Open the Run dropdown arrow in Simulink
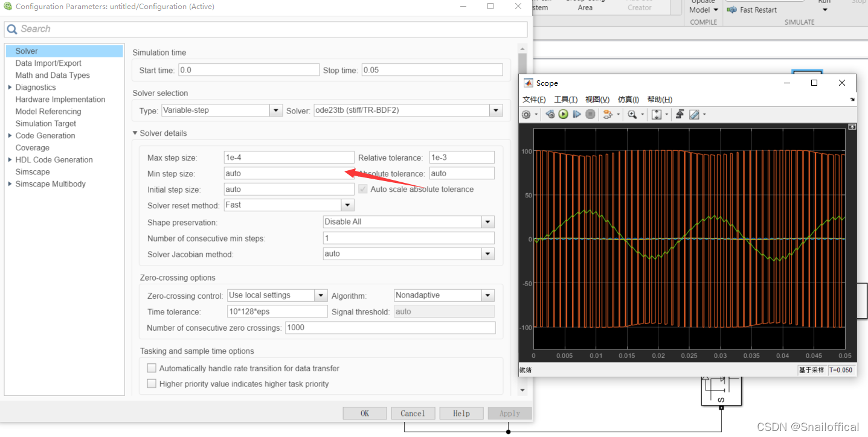Screen dimensions: 868x437 [825, 10]
